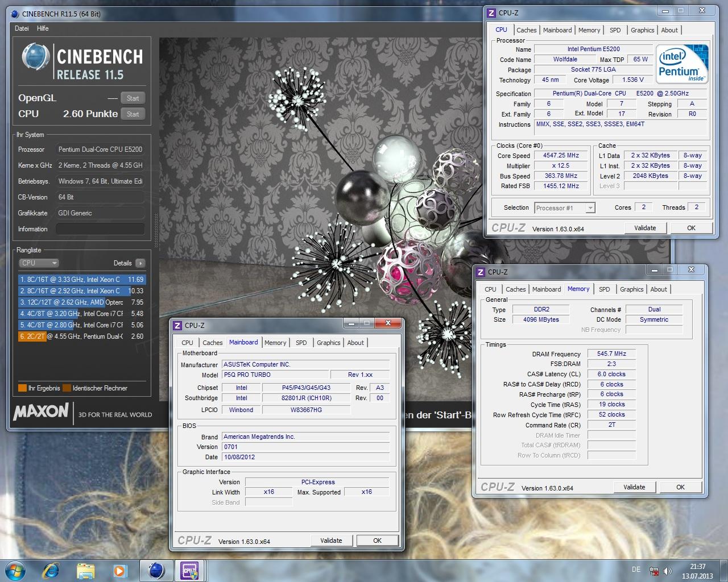Open the Hilfe menu
Screen dimensions: 728x582
point(43,28)
